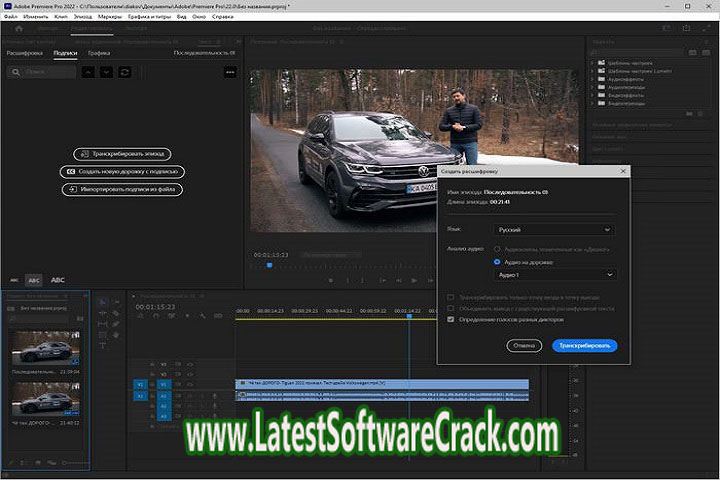Open the language dropdown showing 'Русский'
This screenshot has height=480, width=720.
click(x=555, y=229)
